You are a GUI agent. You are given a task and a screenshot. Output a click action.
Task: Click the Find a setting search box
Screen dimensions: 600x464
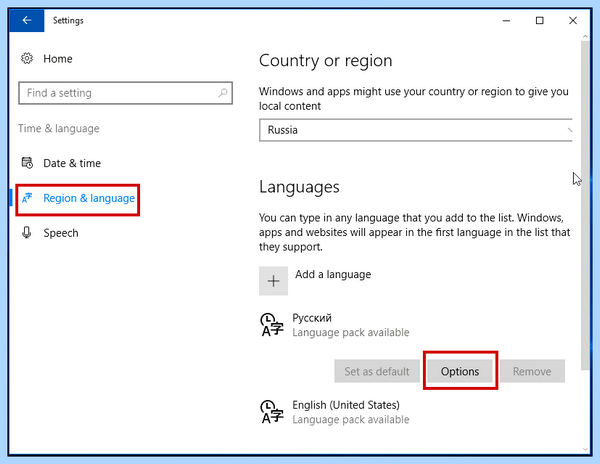pyautogui.click(x=125, y=93)
